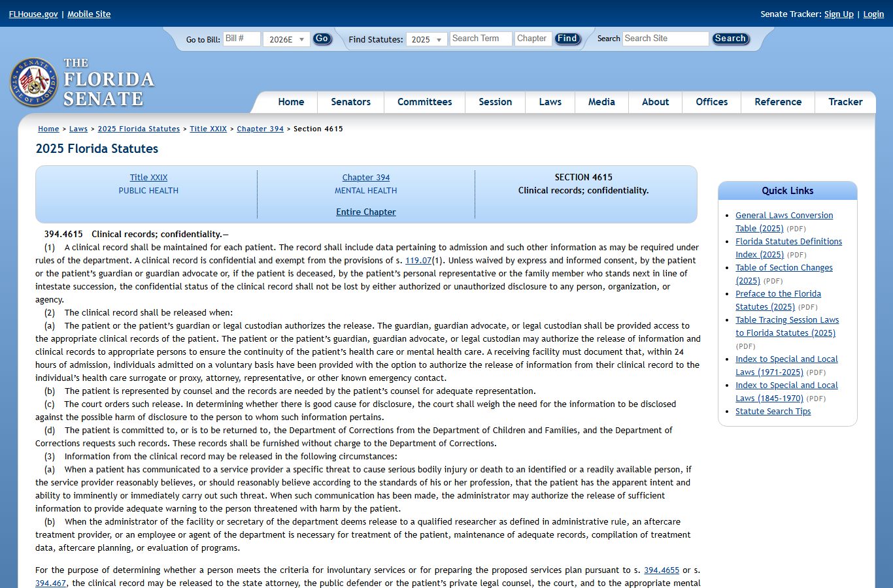The image size is (893, 588).
Task: Open Table of Section Changes (2025)
Action: coord(784,274)
